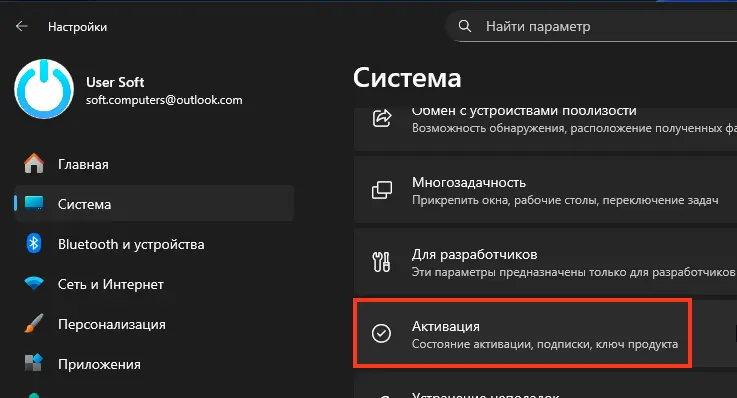The height and width of the screenshot is (398, 737).
Task: Click the Многозадачность windows icon
Action: point(382,190)
